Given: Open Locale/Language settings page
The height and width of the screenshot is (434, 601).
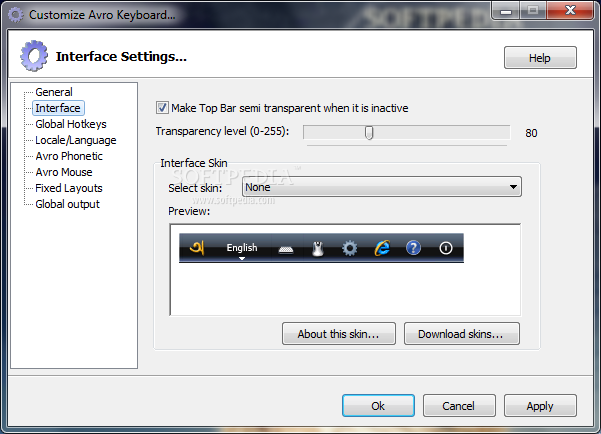Looking at the screenshot, I should (x=76, y=140).
